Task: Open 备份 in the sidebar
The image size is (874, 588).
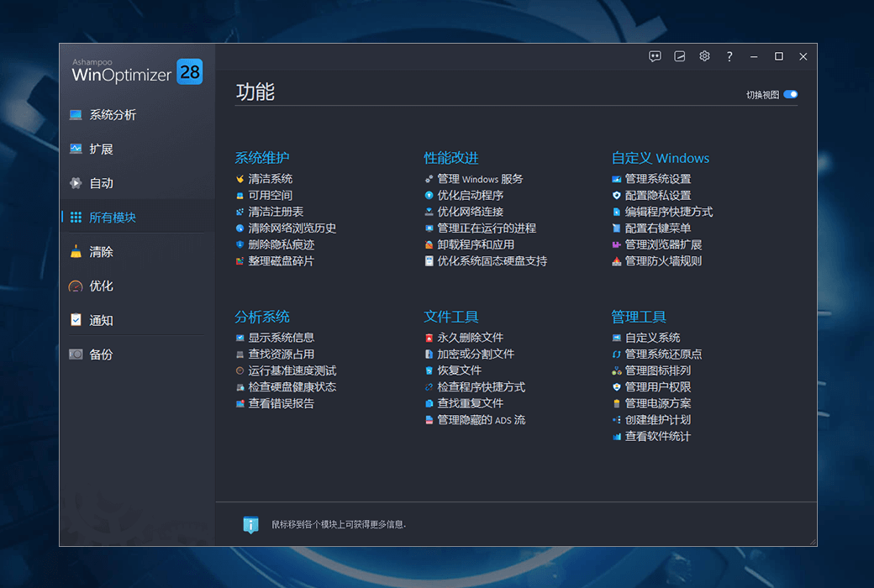Action: 101,354
